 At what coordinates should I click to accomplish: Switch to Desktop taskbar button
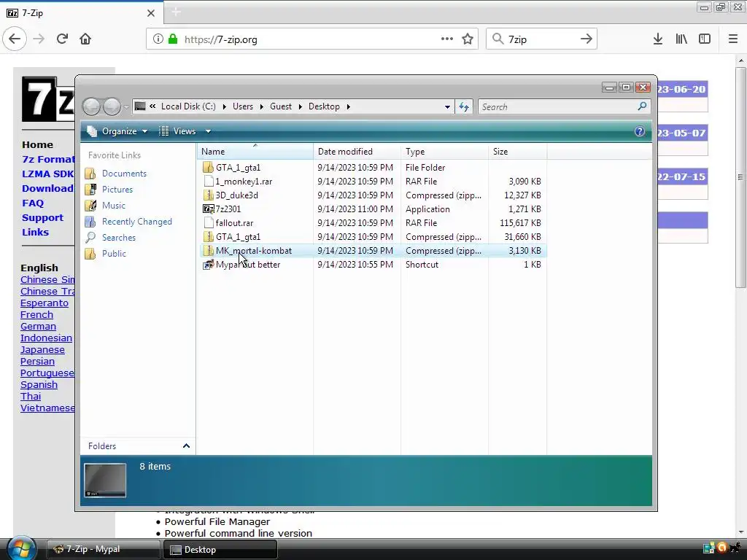point(220,550)
